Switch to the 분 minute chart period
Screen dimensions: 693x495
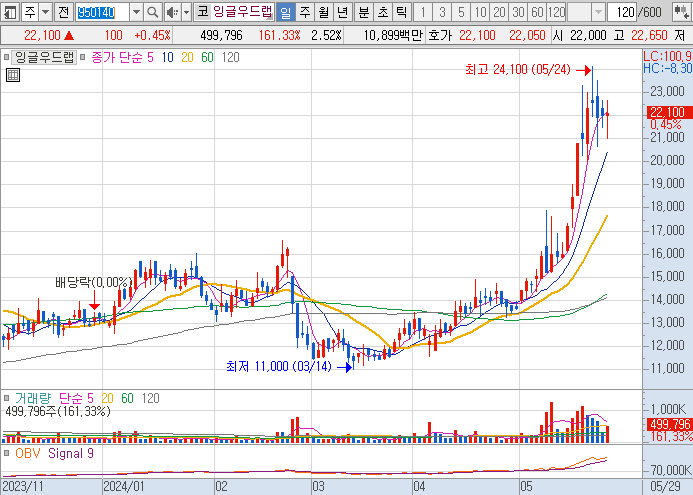click(363, 12)
